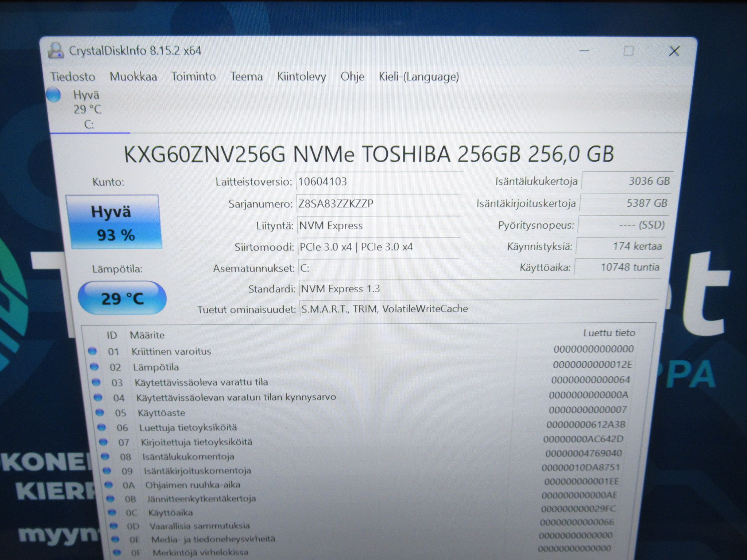Click the blue health orb for drive C:
The image size is (747, 560).
point(54,94)
